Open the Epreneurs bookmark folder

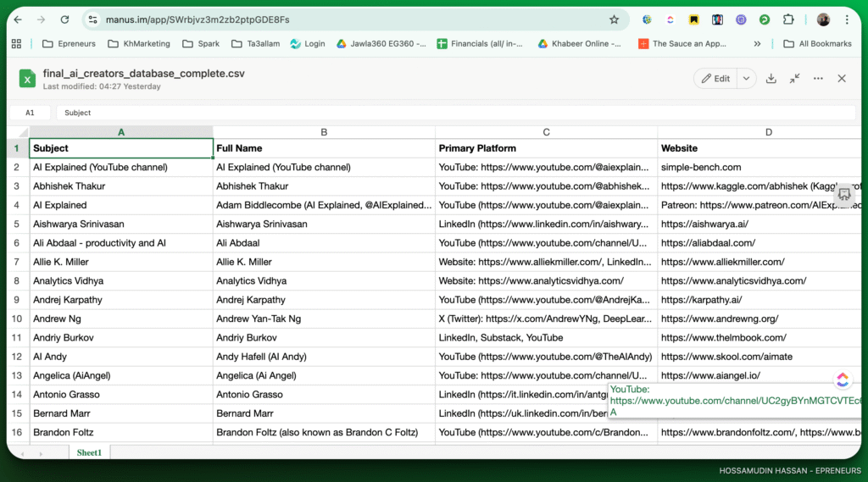pos(69,44)
